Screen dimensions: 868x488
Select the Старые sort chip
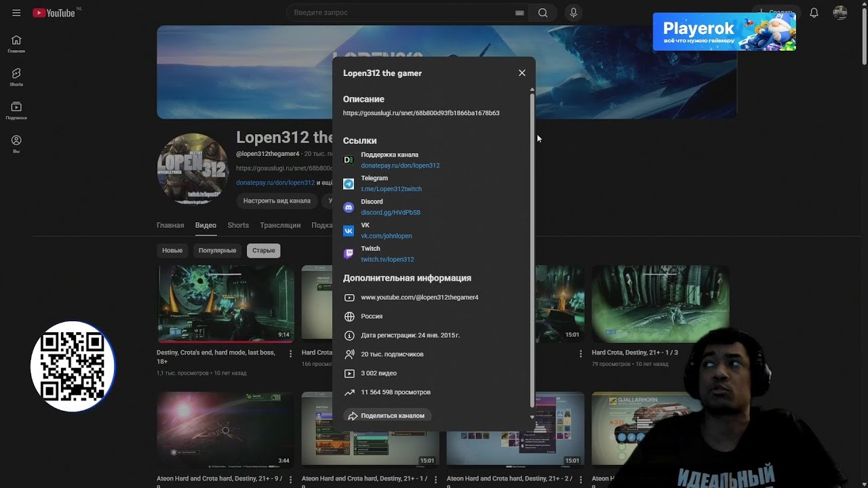pos(264,250)
